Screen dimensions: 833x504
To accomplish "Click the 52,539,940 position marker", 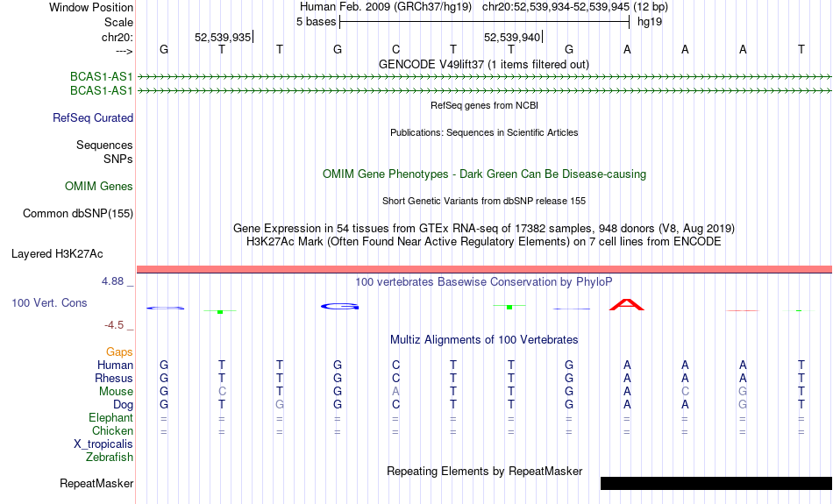I will pyautogui.click(x=512, y=37).
